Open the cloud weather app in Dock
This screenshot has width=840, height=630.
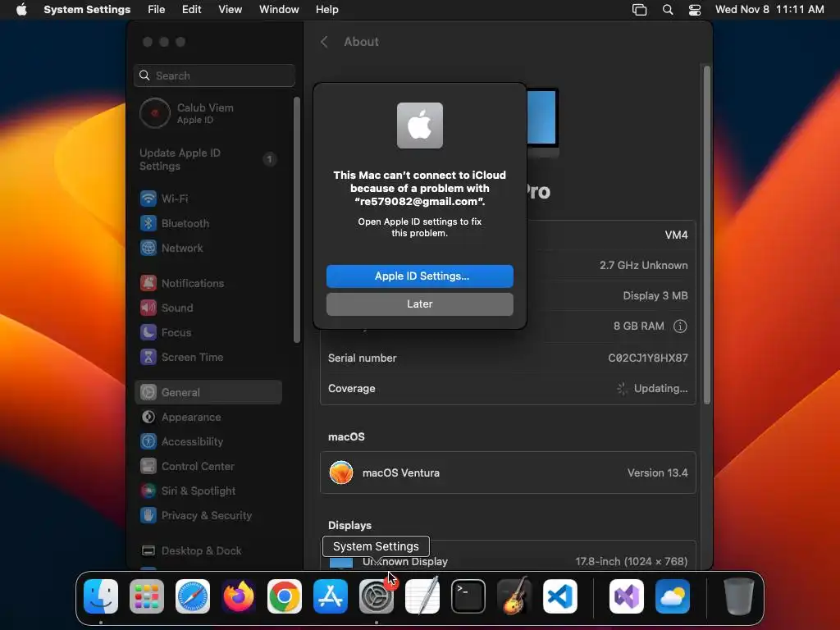[673, 596]
